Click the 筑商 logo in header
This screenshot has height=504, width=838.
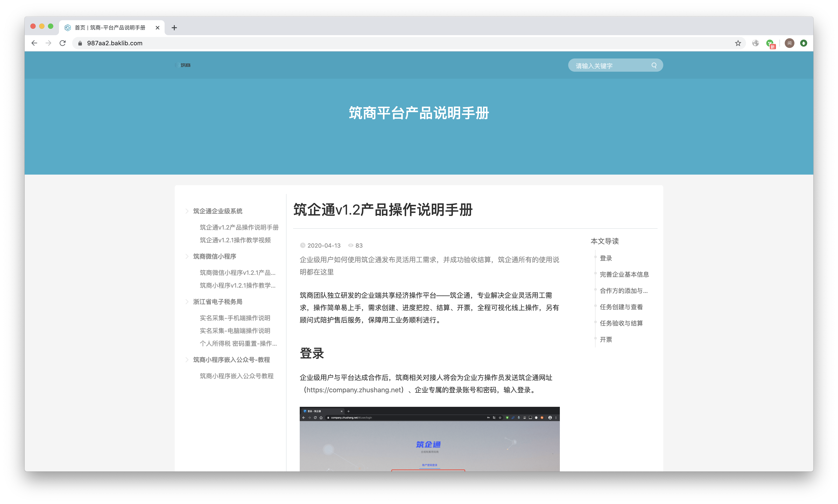(x=183, y=65)
